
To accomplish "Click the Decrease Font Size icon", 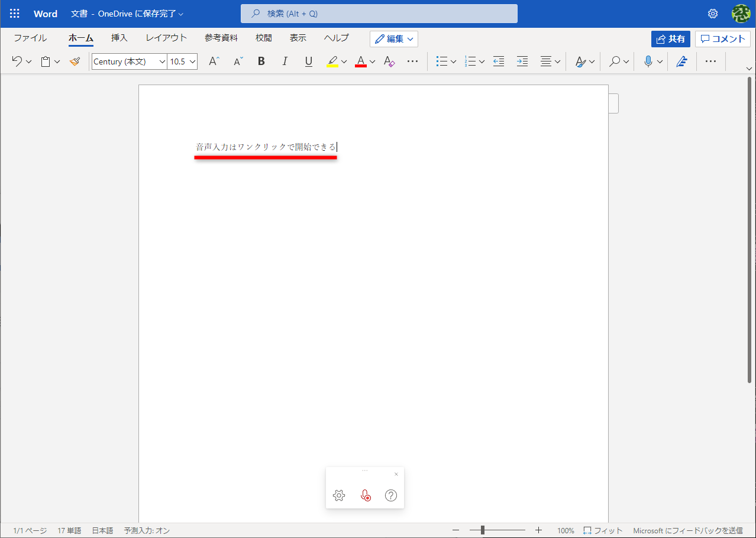I will (x=237, y=61).
